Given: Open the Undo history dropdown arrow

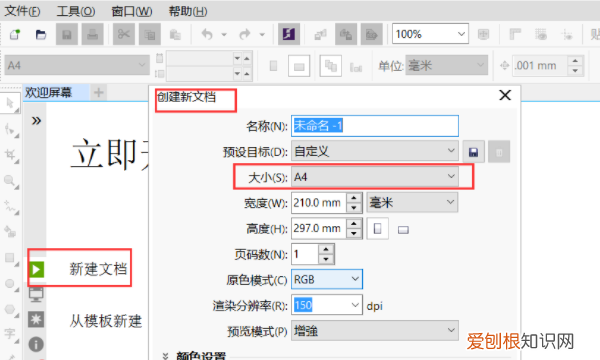Looking at the screenshot, I should pos(224,35).
